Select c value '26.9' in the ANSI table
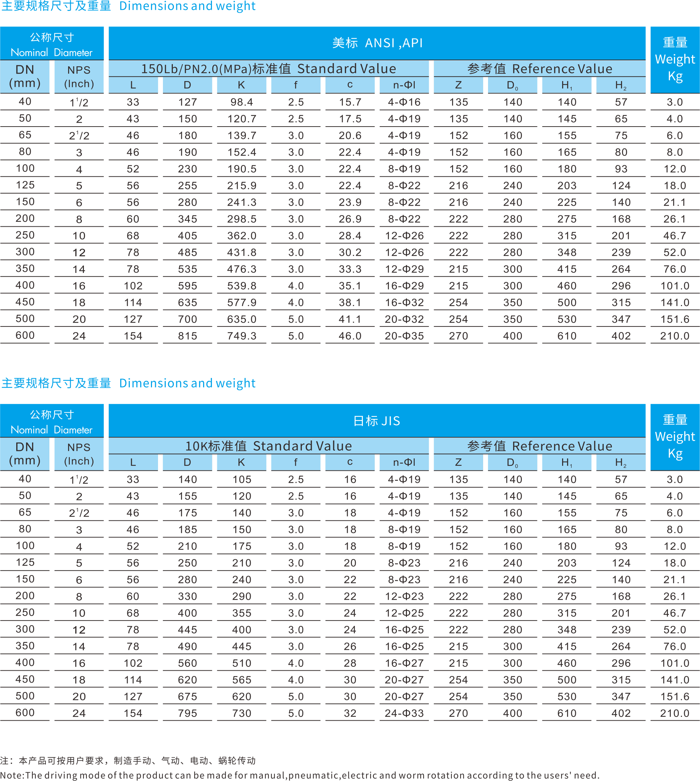 pyautogui.click(x=350, y=219)
